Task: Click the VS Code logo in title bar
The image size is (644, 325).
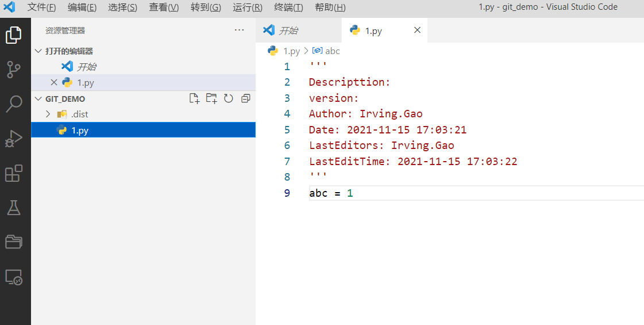Action: [9, 7]
